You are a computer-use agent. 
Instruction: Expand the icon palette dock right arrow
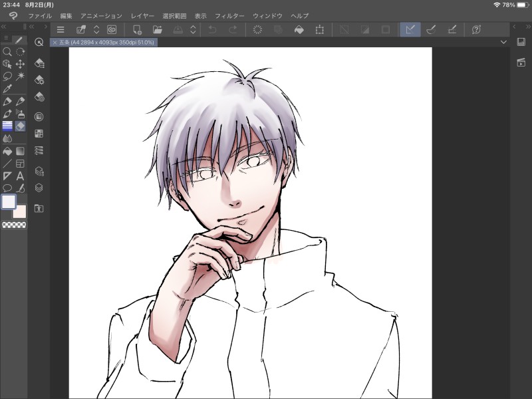pos(45,27)
